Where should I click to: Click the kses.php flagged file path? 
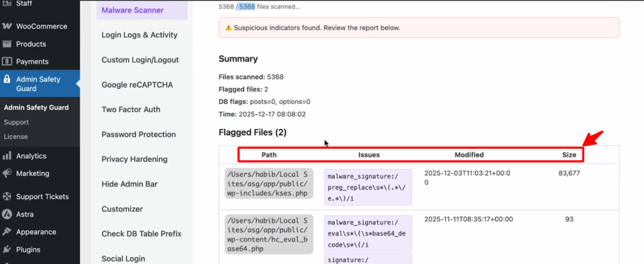(x=269, y=183)
